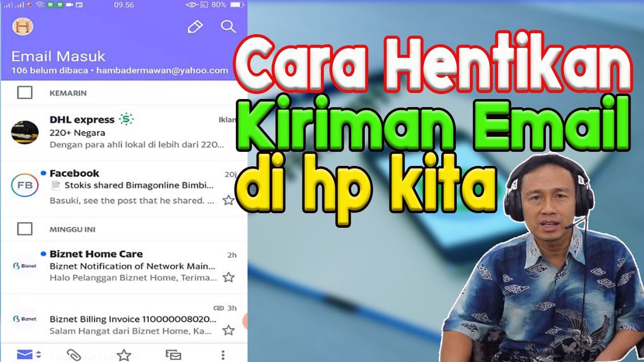Open inbox folder icon in bottom bar
Viewport: 644px width, 362px height.
24,354
